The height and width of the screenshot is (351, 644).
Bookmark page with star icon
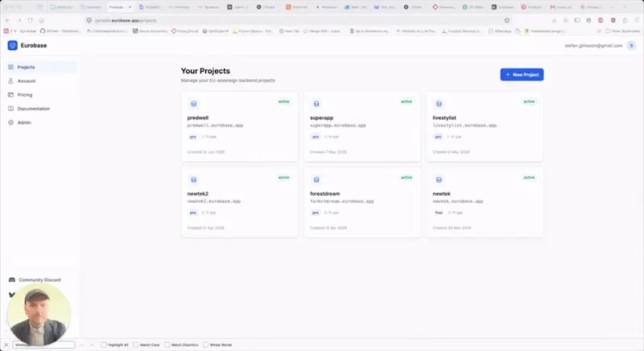click(x=507, y=20)
